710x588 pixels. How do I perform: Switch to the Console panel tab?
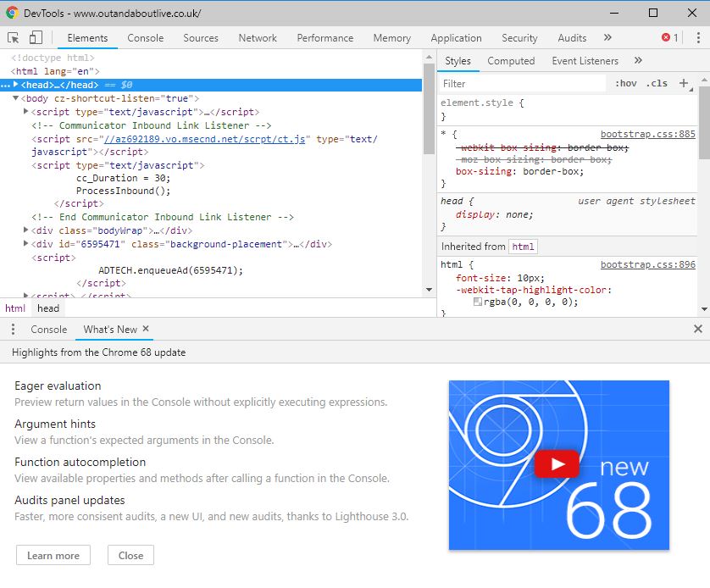tap(146, 38)
